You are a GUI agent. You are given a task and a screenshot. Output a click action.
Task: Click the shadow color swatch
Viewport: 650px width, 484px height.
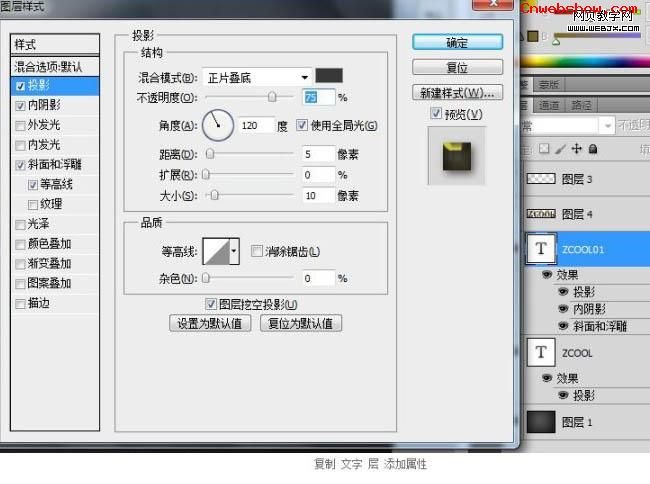tap(329, 76)
